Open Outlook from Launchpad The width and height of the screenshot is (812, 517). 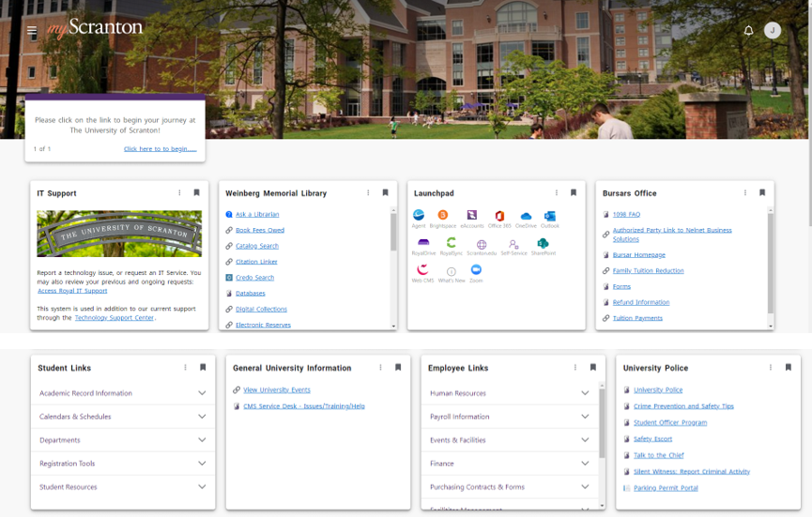tap(550, 219)
